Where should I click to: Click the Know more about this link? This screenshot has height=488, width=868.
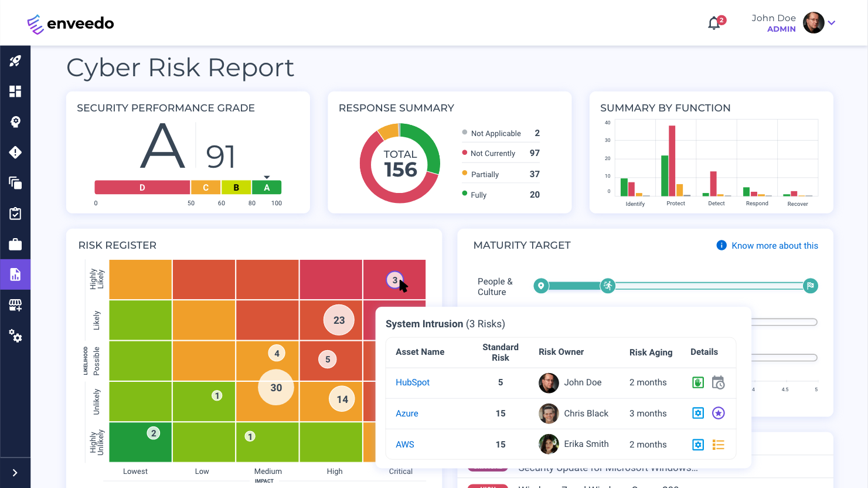pos(774,245)
